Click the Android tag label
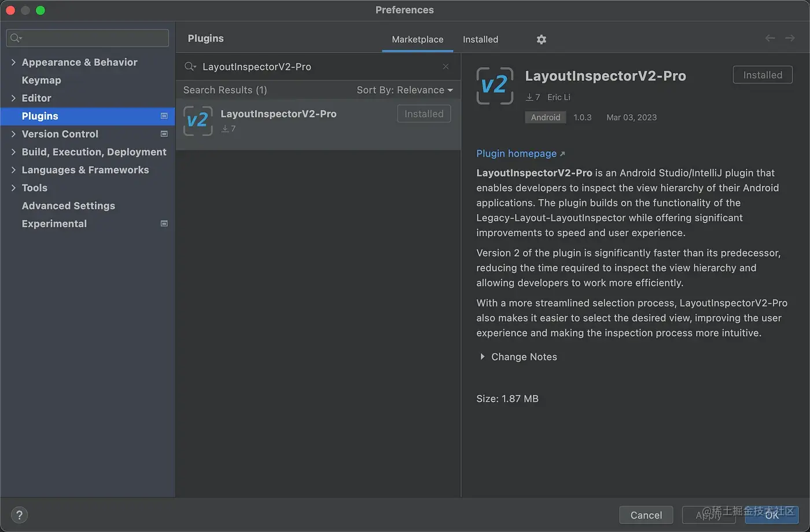The height and width of the screenshot is (532, 810). pos(546,117)
